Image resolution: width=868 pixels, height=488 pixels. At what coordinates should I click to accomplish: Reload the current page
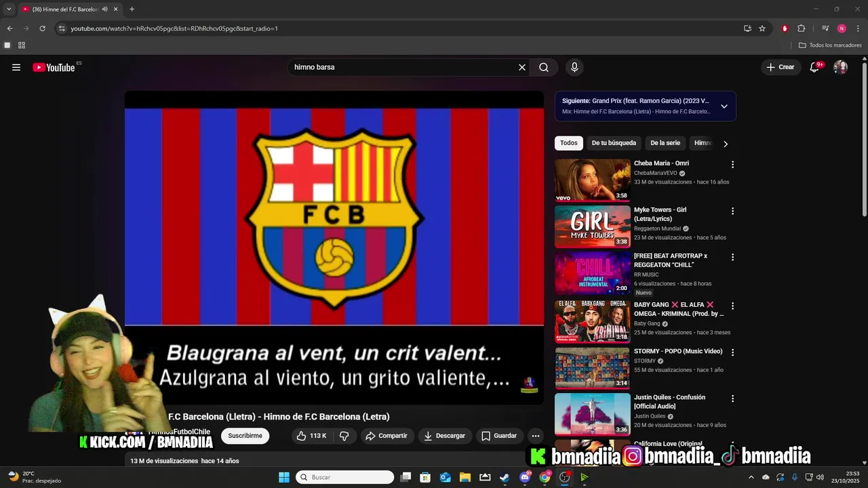42,28
